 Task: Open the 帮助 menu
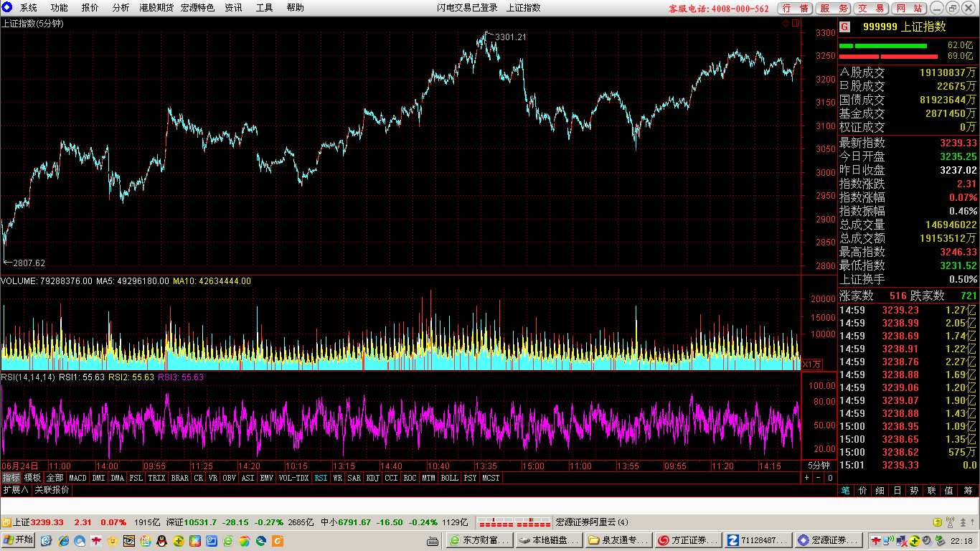pos(295,8)
